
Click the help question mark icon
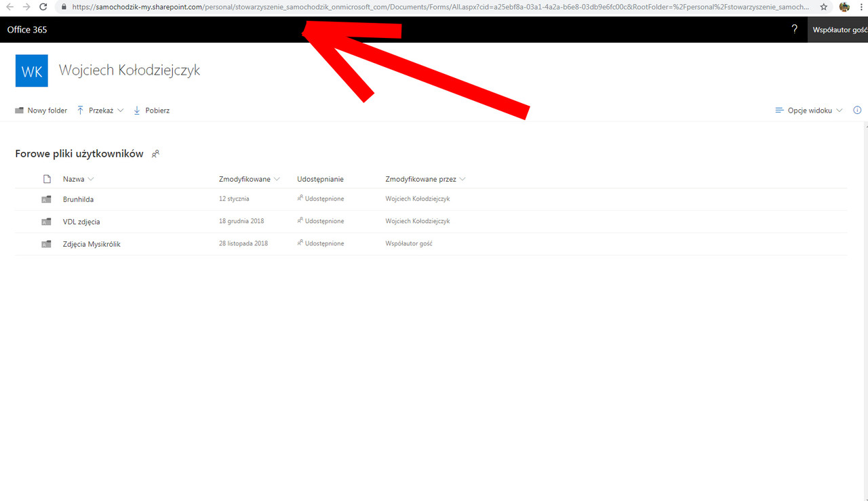click(x=793, y=29)
